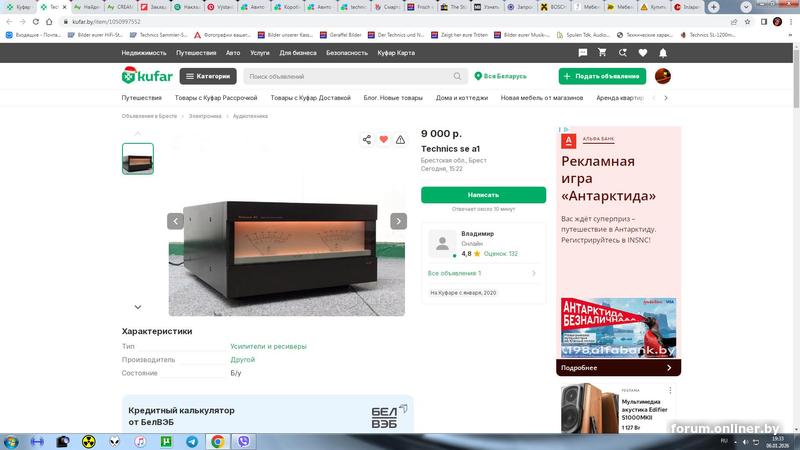This screenshot has height=450, width=800.
Task: Bookmark this page with star icon
Action: (747, 21)
